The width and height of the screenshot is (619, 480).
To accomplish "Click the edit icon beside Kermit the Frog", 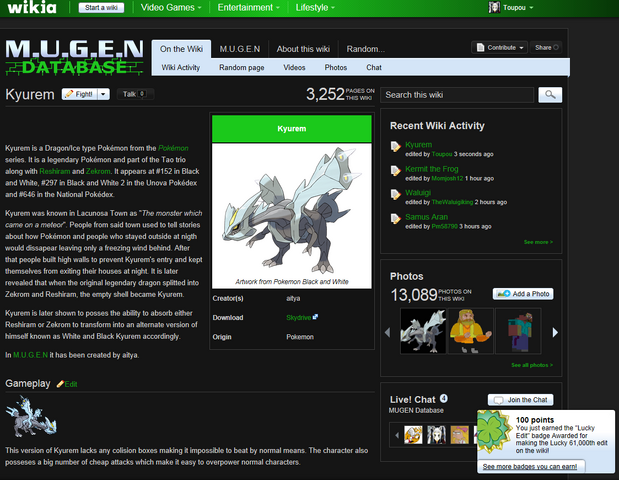I will 395,171.
